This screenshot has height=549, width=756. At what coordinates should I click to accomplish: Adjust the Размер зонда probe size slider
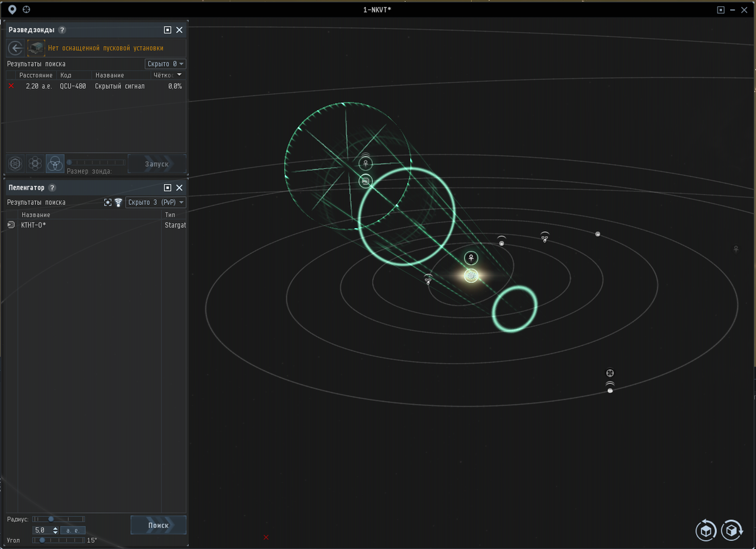pyautogui.click(x=96, y=163)
